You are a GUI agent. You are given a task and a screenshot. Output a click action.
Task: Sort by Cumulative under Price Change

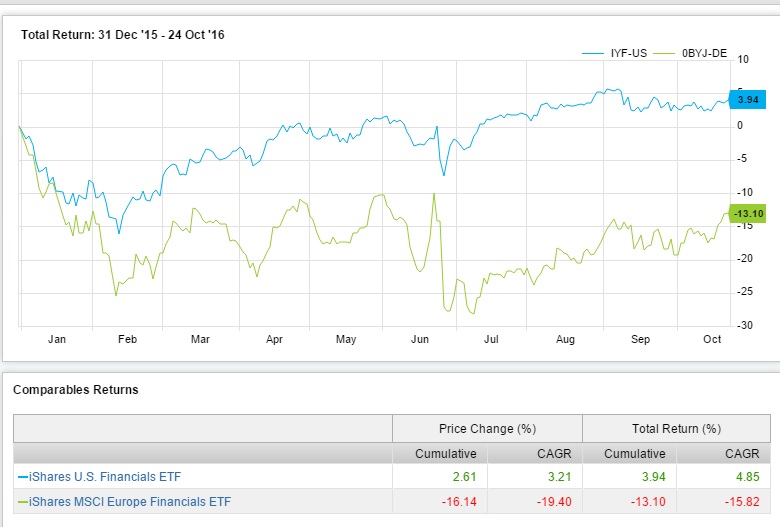445,454
